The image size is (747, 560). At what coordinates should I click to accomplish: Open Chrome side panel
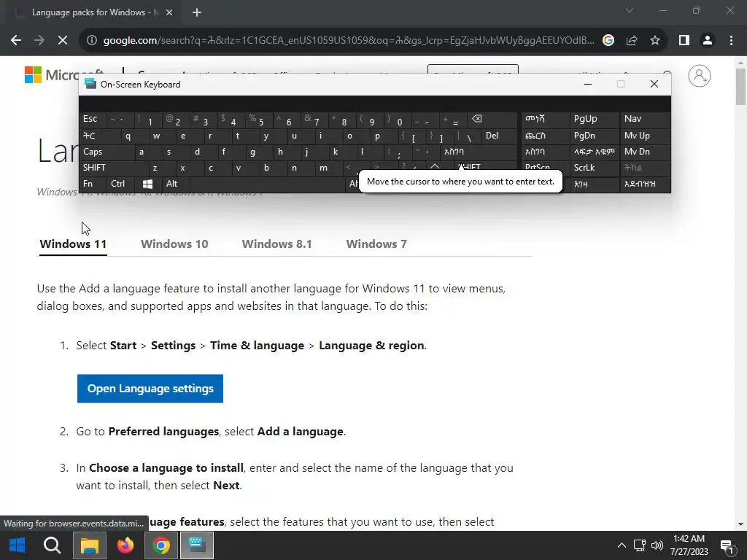coord(684,41)
